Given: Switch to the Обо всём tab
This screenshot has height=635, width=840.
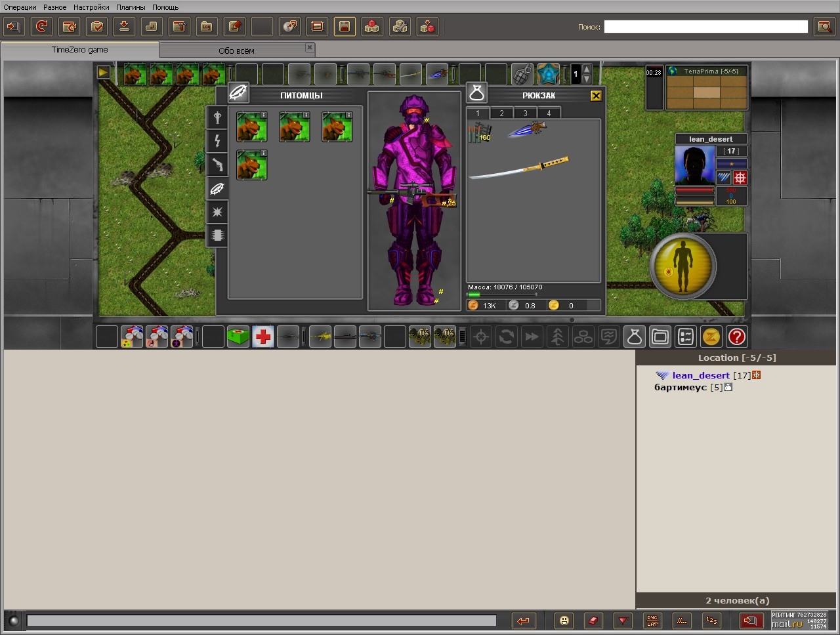Looking at the screenshot, I should coord(236,51).
